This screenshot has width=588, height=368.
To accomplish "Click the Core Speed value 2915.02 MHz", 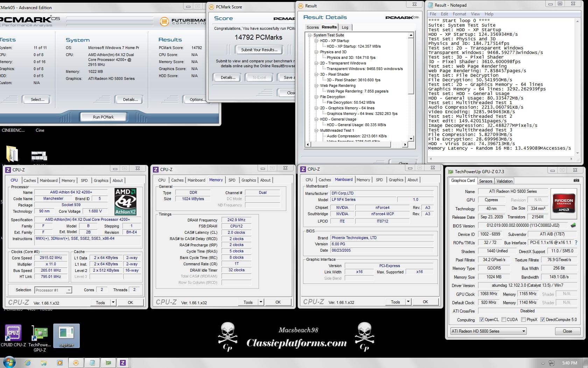I will coord(51,258).
